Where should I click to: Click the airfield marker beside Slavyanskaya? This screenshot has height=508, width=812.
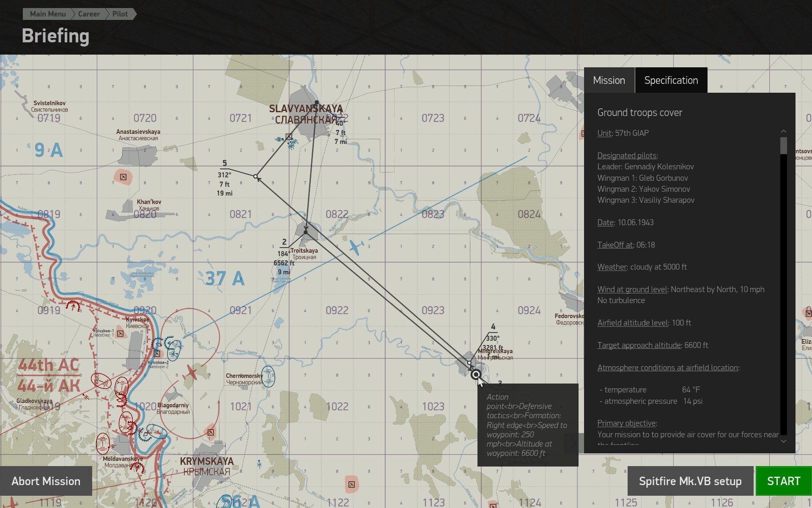288,136
